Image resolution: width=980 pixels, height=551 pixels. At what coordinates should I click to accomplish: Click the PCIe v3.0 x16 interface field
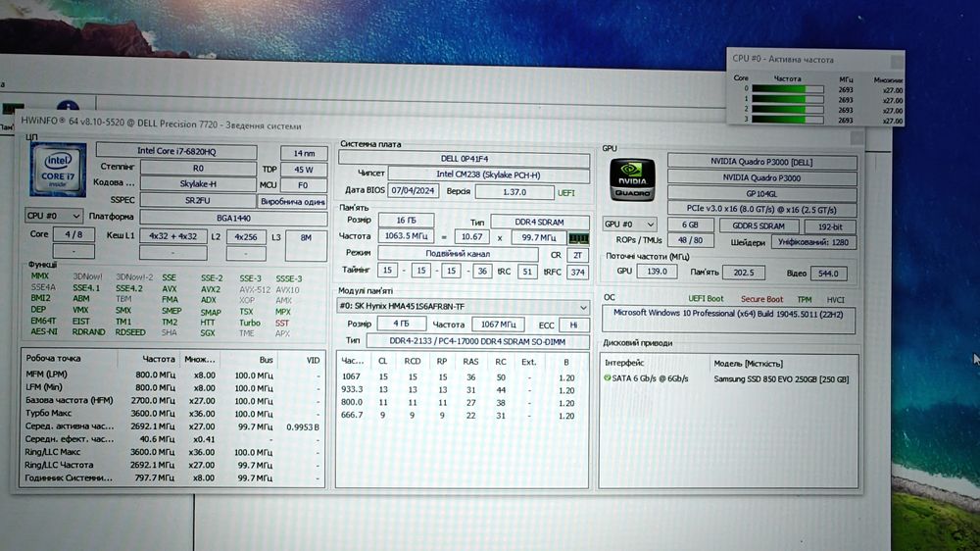(x=761, y=210)
